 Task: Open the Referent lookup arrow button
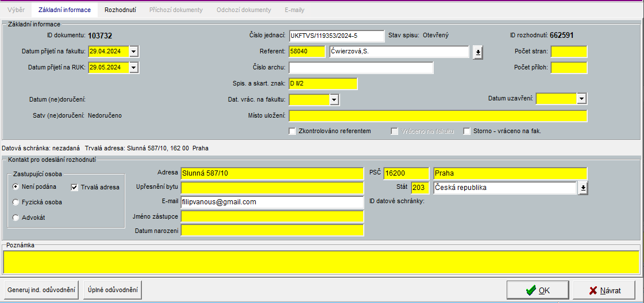click(x=477, y=52)
